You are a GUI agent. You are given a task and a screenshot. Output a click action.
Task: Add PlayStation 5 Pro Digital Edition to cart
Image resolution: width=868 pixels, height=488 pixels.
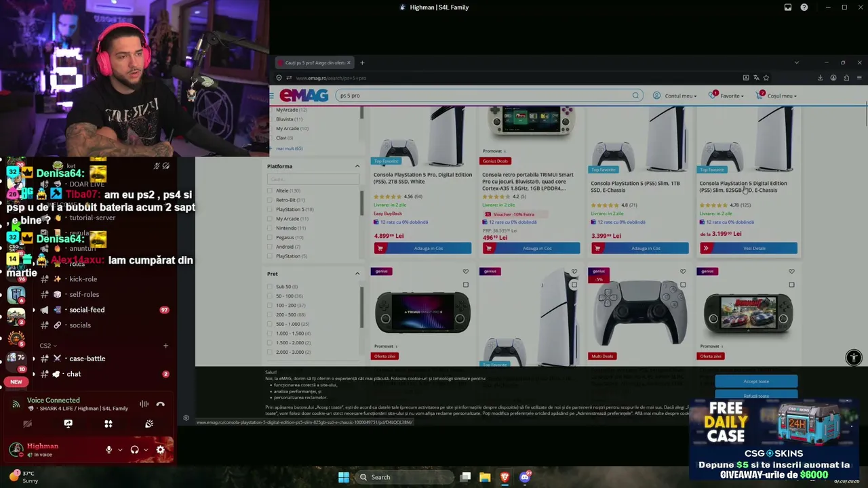coord(422,248)
